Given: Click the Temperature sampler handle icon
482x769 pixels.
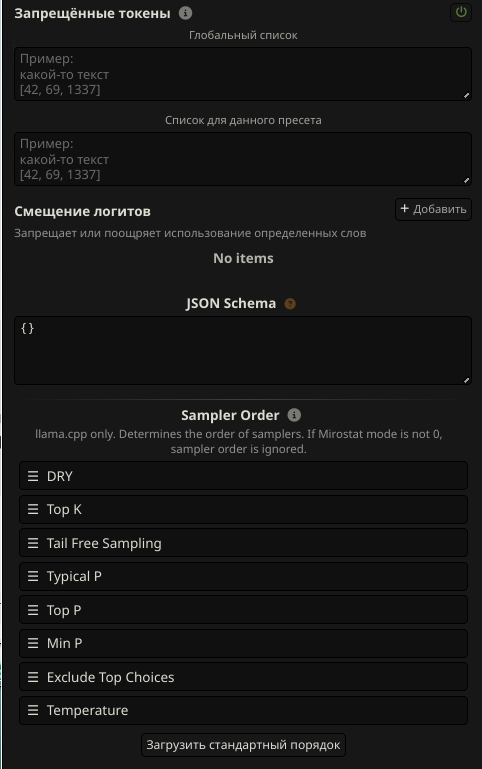Looking at the screenshot, I should click(x=33, y=710).
